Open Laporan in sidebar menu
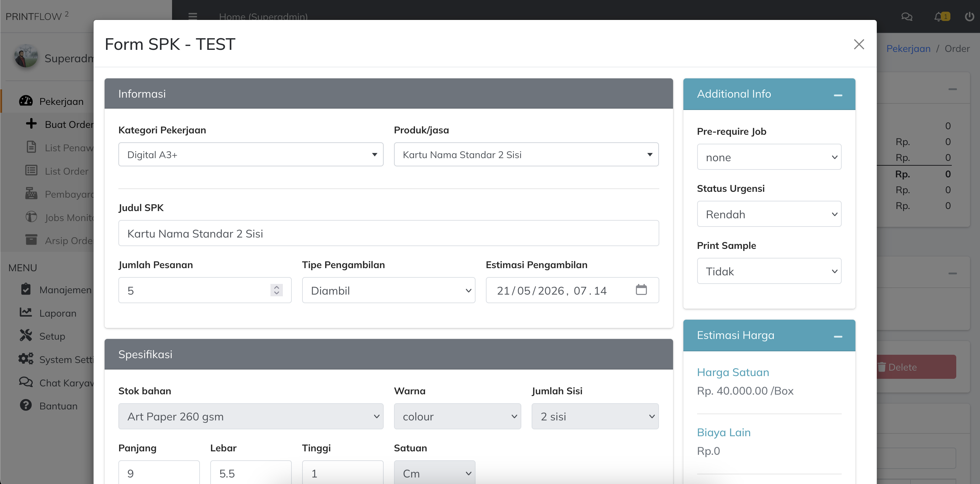This screenshot has width=980, height=484. 58,313
